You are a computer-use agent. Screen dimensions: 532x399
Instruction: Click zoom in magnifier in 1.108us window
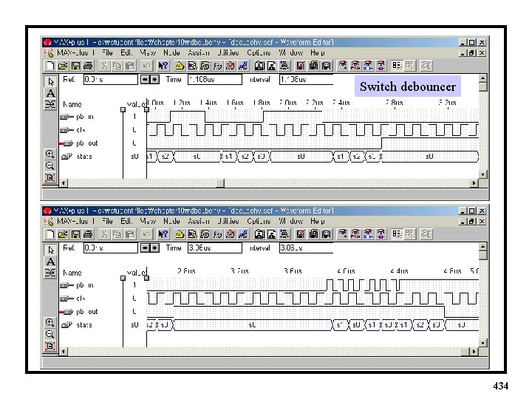50,154
